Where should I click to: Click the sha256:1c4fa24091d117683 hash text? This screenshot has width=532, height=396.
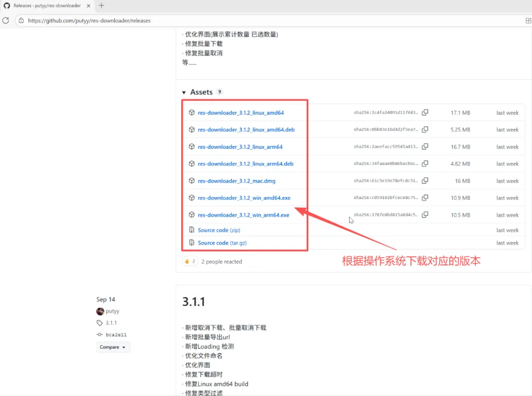386,113
